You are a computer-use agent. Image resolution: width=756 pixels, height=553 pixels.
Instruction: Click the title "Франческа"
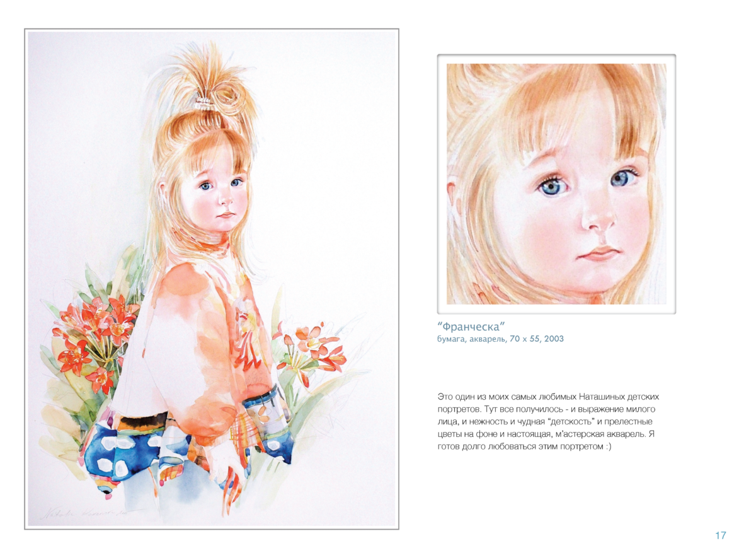pos(472,327)
